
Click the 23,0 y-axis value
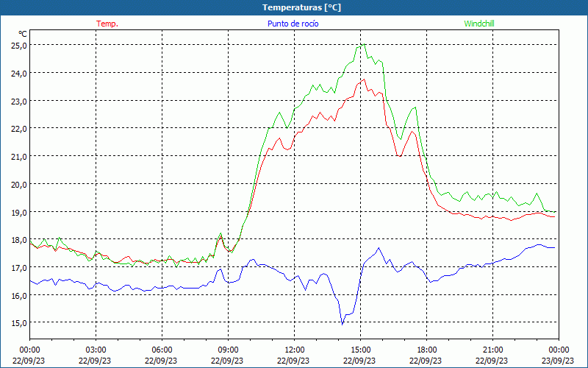point(19,101)
